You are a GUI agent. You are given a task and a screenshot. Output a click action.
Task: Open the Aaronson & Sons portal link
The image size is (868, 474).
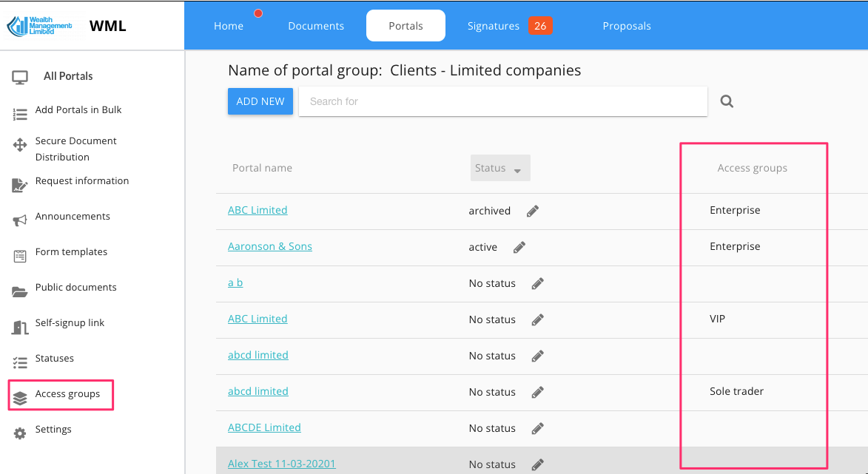(269, 246)
